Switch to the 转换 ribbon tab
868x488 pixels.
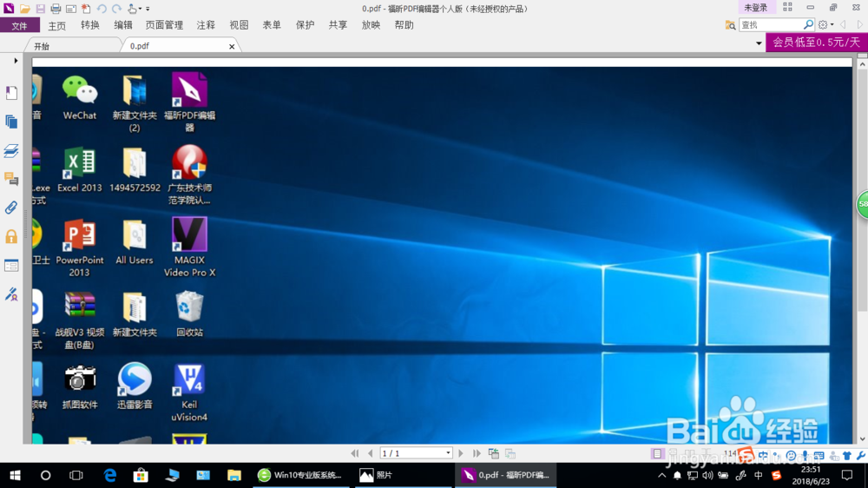click(x=89, y=25)
